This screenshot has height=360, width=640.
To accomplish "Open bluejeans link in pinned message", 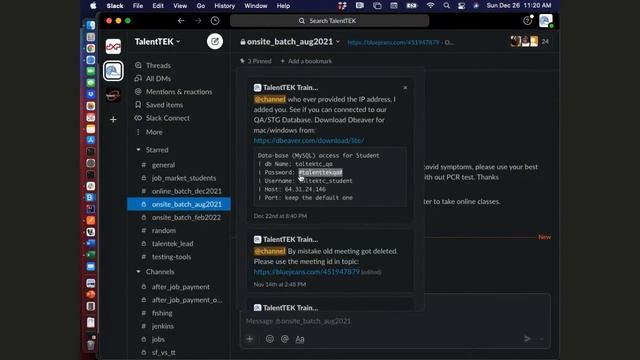I will (307, 271).
